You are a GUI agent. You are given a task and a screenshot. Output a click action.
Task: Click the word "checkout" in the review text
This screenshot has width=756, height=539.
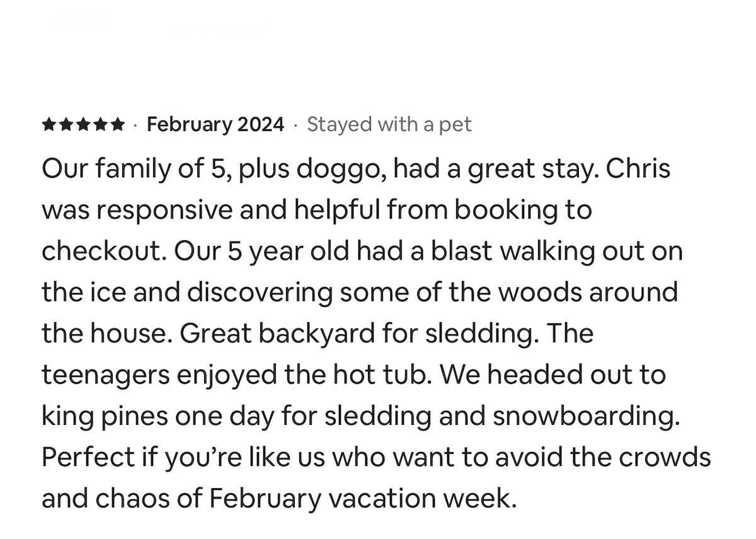[101, 252]
